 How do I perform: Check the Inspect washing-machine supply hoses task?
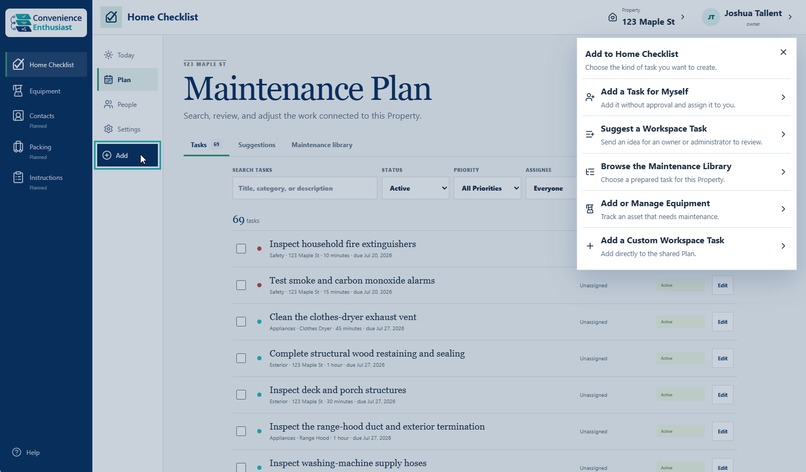pyautogui.click(x=241, y=467)
